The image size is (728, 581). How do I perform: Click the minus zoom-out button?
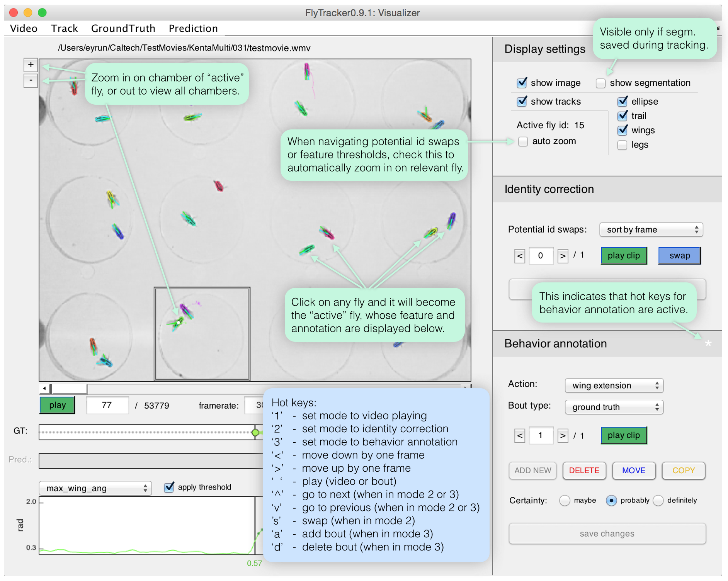click(31, 81)
